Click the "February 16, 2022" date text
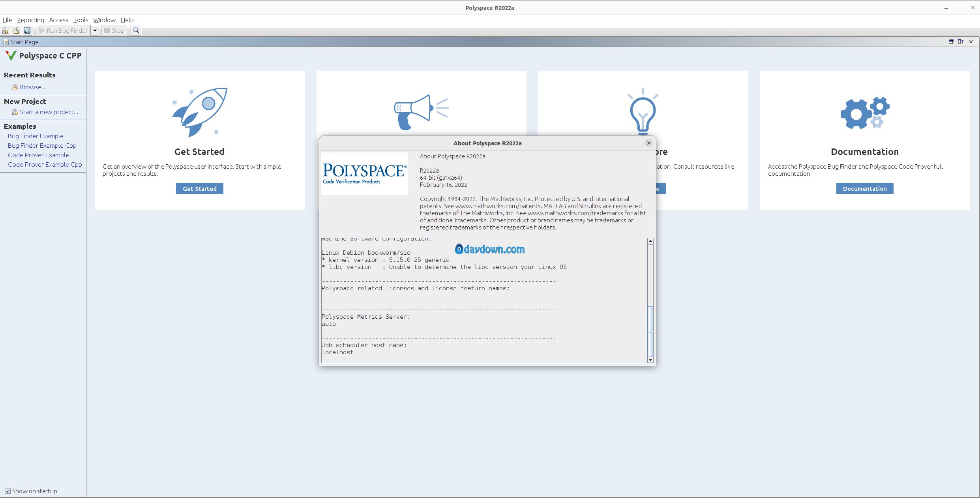Screen dimensions: 980x498 [x=443, y=185]
